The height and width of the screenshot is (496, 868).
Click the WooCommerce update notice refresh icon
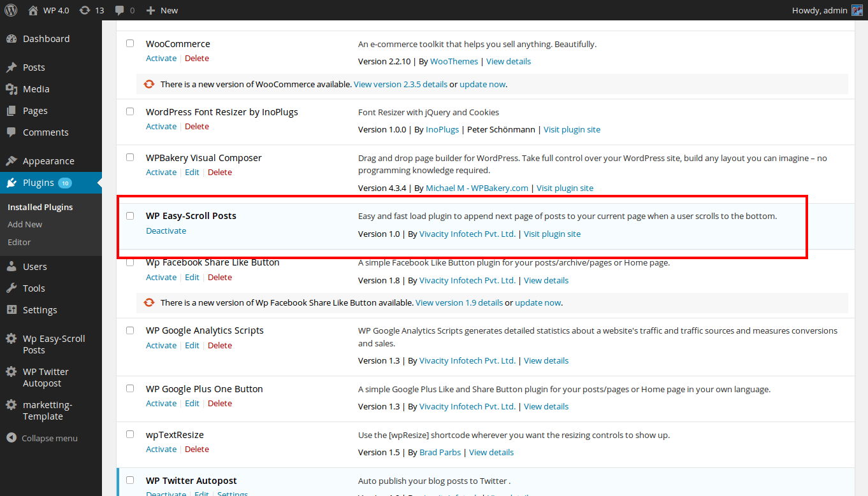[x=149, y=84]
